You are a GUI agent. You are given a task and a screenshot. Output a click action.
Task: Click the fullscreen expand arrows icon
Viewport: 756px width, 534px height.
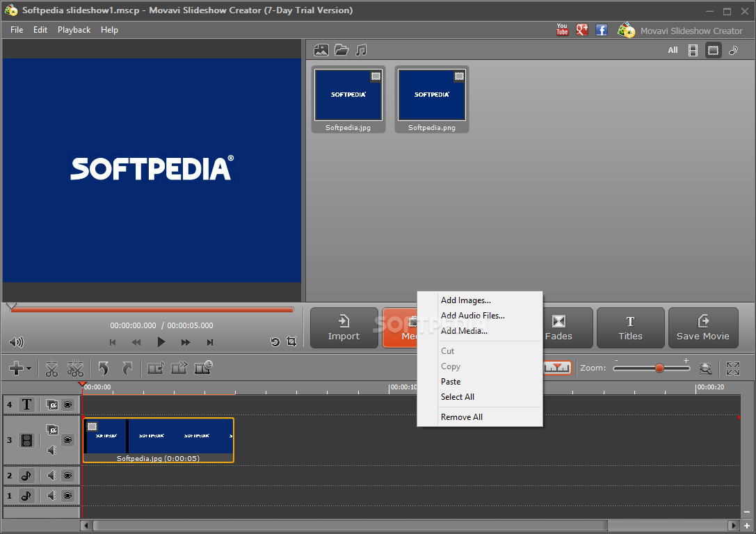[x=733, y=369]
